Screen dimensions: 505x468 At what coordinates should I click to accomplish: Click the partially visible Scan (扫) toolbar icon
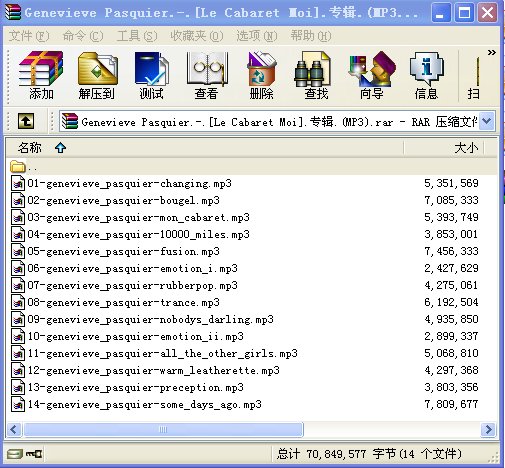[474, 78]
